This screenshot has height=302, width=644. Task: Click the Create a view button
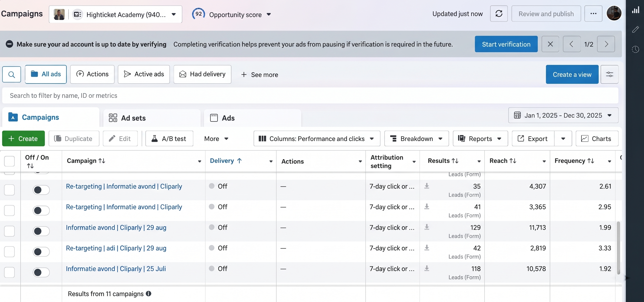(572, 74)
